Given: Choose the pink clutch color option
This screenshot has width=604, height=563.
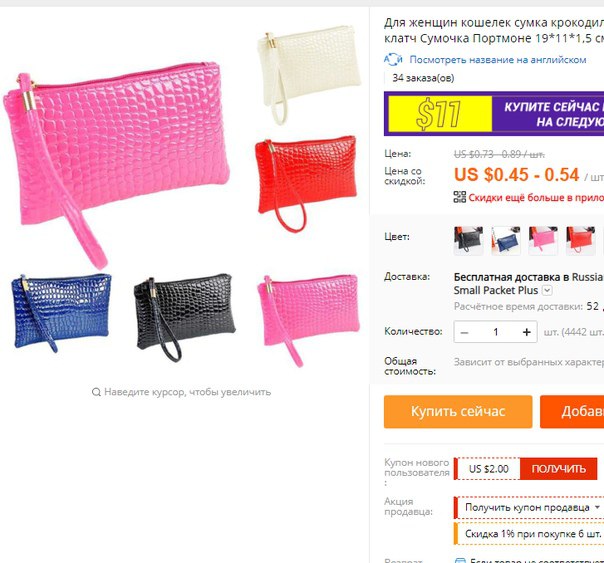Looking at the screenshot, I should (543, 240).
